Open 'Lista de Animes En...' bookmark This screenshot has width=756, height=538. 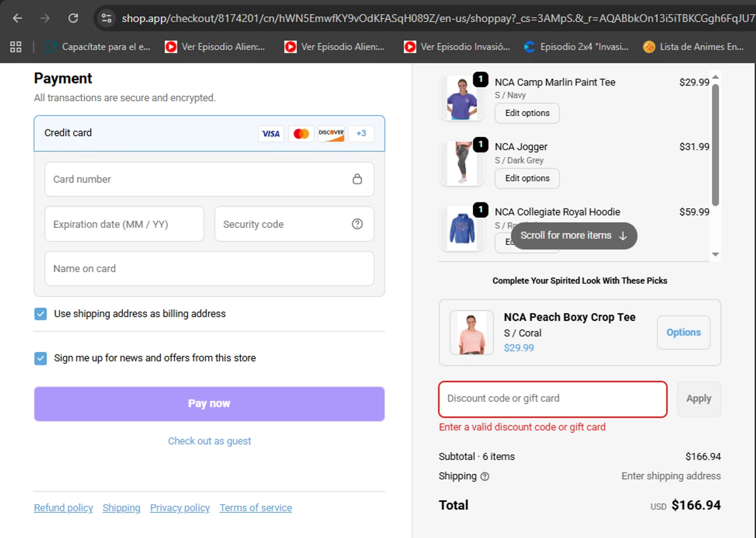(x=694, y=47)
